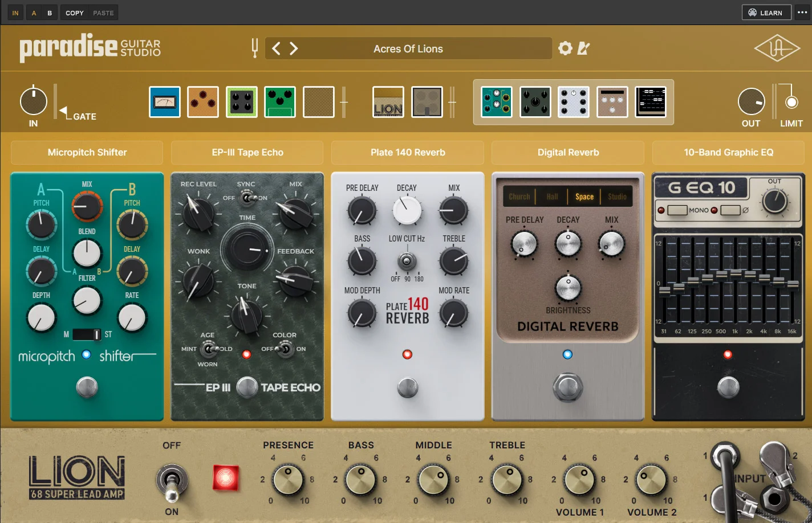812x523 pixels.
Task: Click the Plate 140 Reverb footswitch
Action: pos(408,388)
